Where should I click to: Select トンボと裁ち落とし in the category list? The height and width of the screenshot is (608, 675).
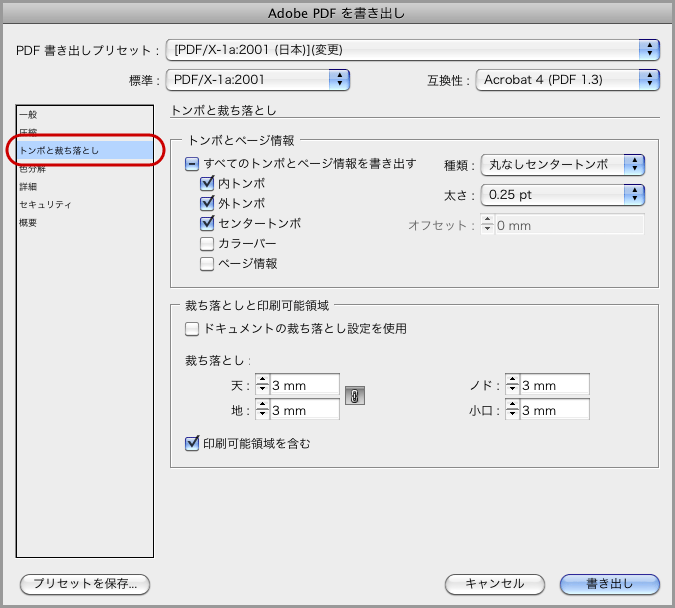pos(85,151)
